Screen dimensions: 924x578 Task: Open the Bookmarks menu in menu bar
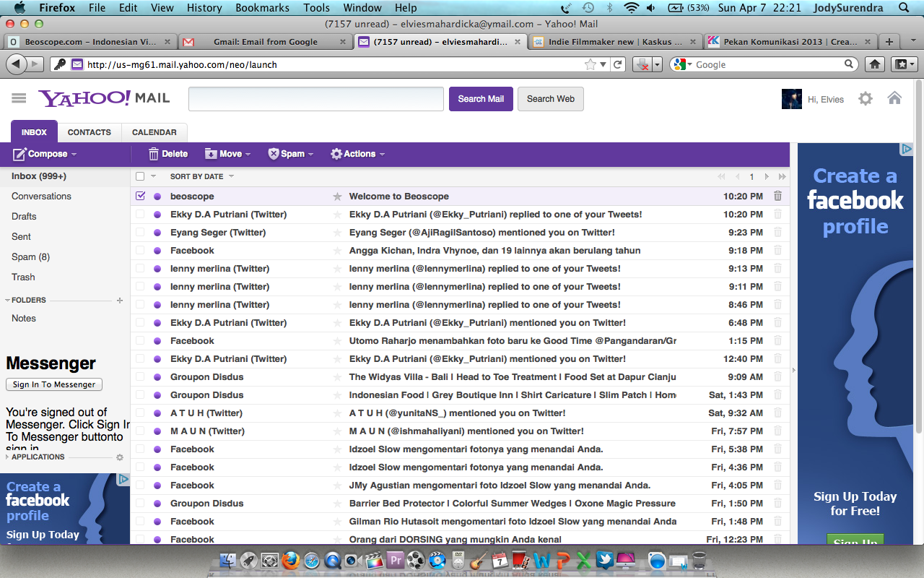pos(262,8)
